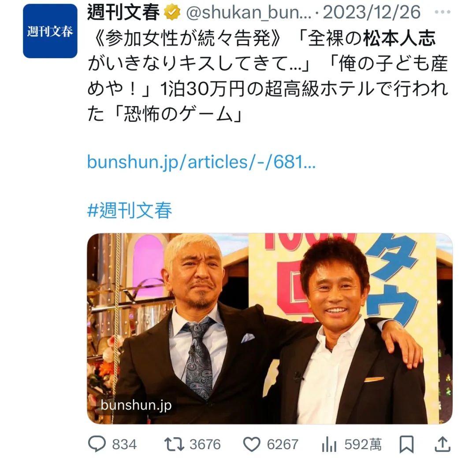Click the 6267 likes count

click(283, 445)
